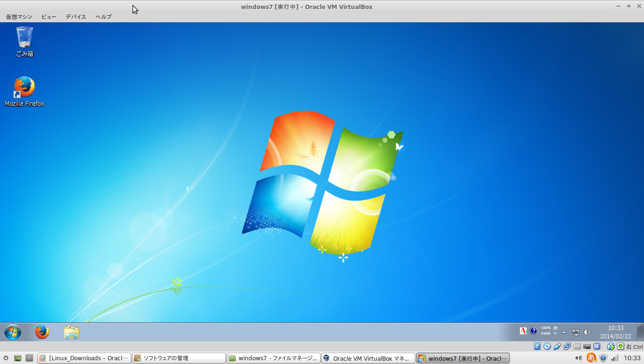Click the host panel volume speaker icon
The image size is (644, 364).
579,358
